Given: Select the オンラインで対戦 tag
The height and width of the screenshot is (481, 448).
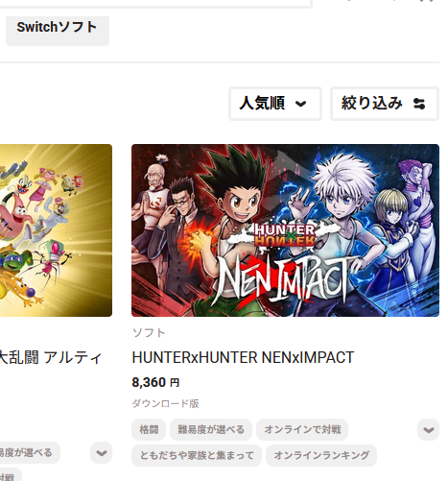Looking at the screenshot, I should point(302,429).
